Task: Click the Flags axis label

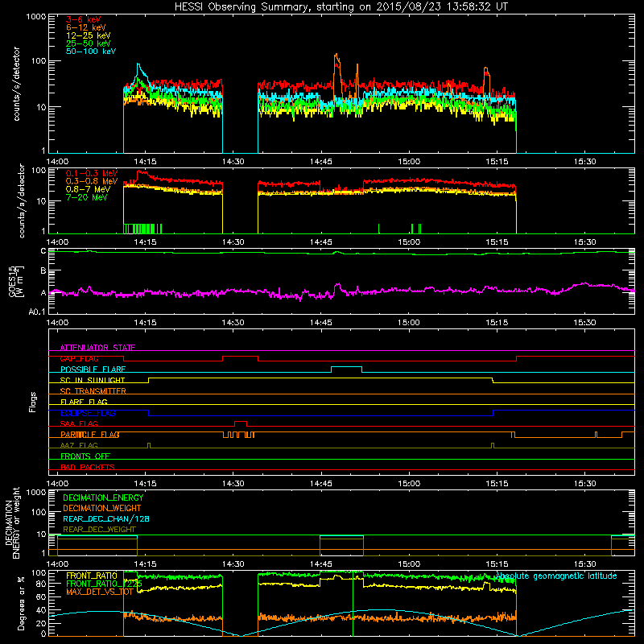Action: point(33,402)
